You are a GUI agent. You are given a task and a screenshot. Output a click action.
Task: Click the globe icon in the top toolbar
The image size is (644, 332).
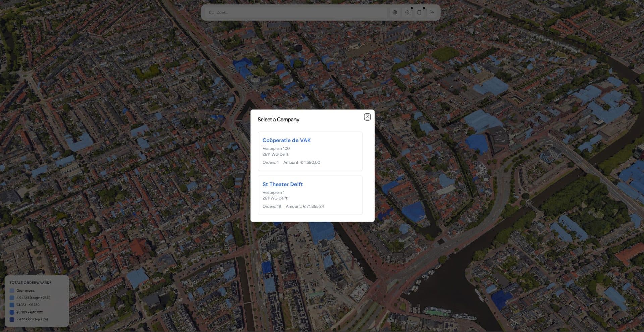tap(395, 12)
